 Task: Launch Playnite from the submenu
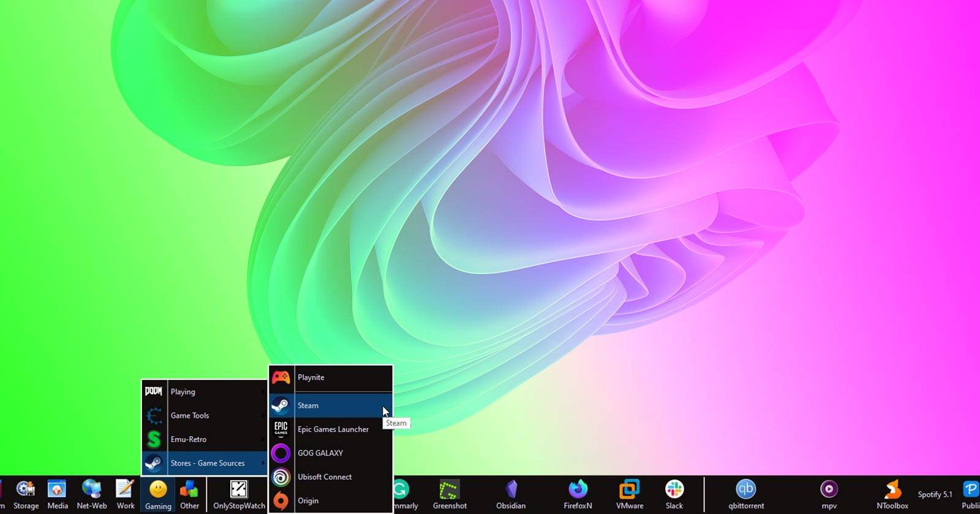(331, 378)
